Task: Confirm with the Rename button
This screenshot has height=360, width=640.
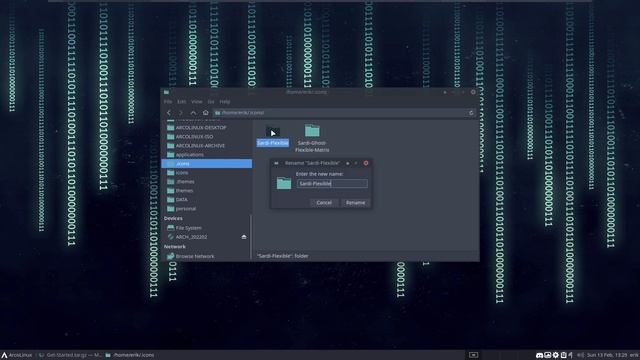Action: tap(356, 202)
